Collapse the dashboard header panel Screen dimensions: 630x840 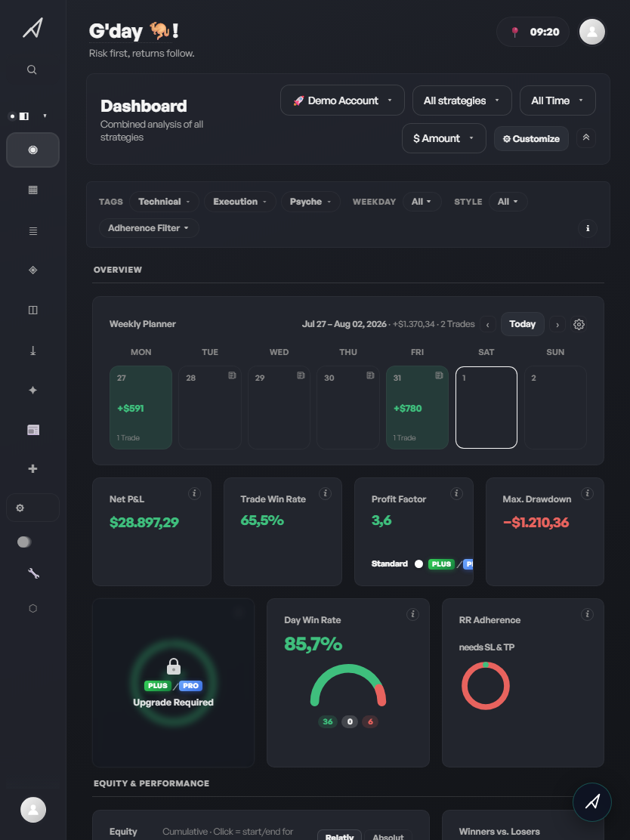click(x=586, y=138)
